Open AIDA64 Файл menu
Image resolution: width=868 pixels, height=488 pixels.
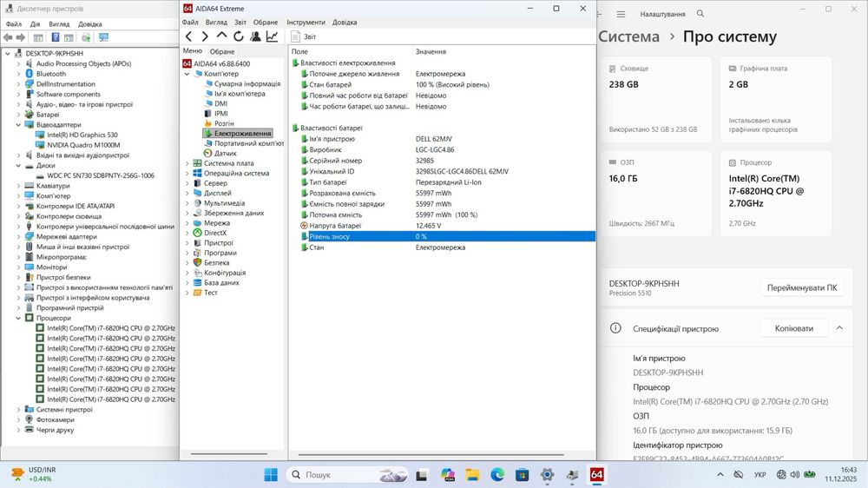pyautogui.click(x=190, y=23)
